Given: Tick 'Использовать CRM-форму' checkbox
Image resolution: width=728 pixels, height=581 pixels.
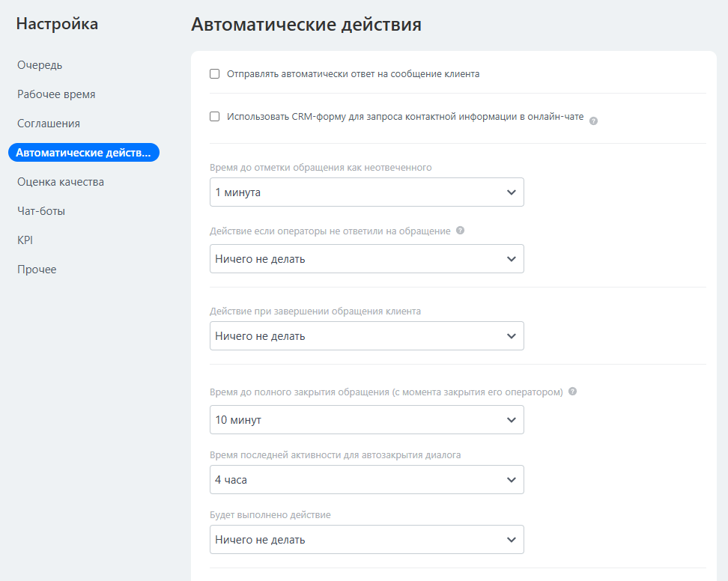Looking at the screenshot, I should click(x=214, y=117).
